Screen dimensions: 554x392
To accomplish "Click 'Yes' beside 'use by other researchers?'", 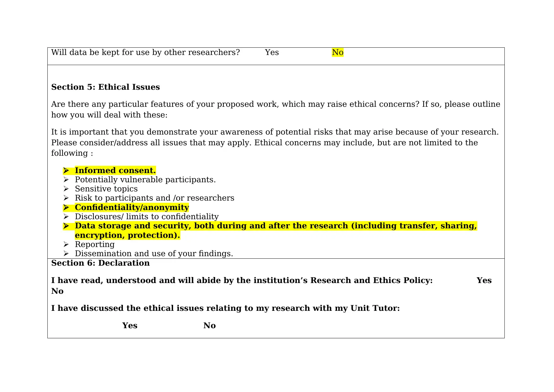I will coord(272,52).
